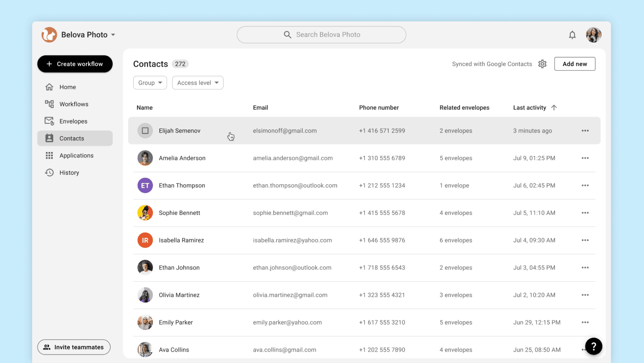The image size is (644, 363).
Task: Open more options for Ethan Thompson
Action: (585, 186)
